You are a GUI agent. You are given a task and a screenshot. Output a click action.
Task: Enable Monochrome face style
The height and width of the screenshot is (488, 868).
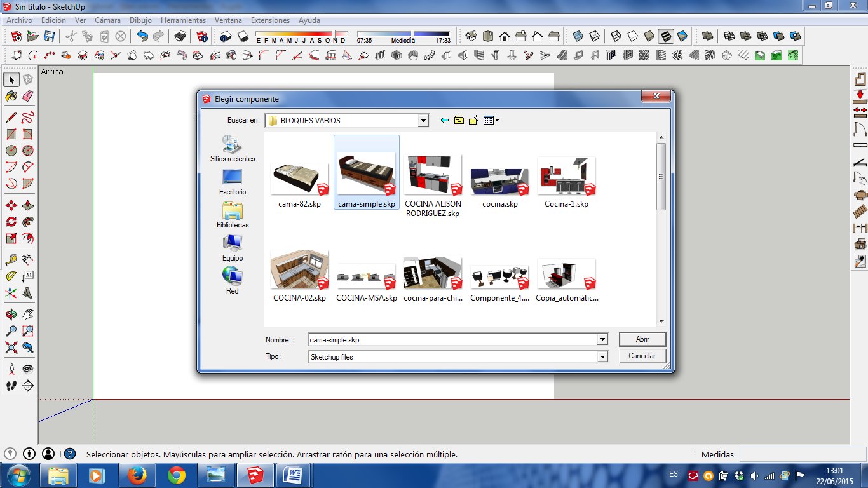pos(682,36)
